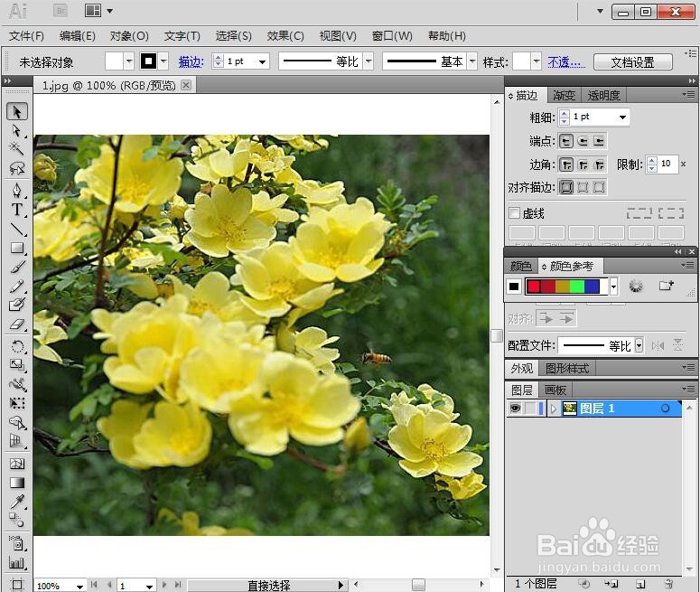Select the Gradient tool
This screenshot has width=700, height=592.
click(17, 483)
